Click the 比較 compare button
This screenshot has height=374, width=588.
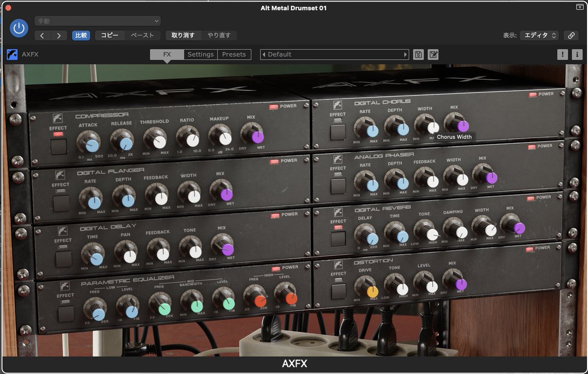[81, 35]
